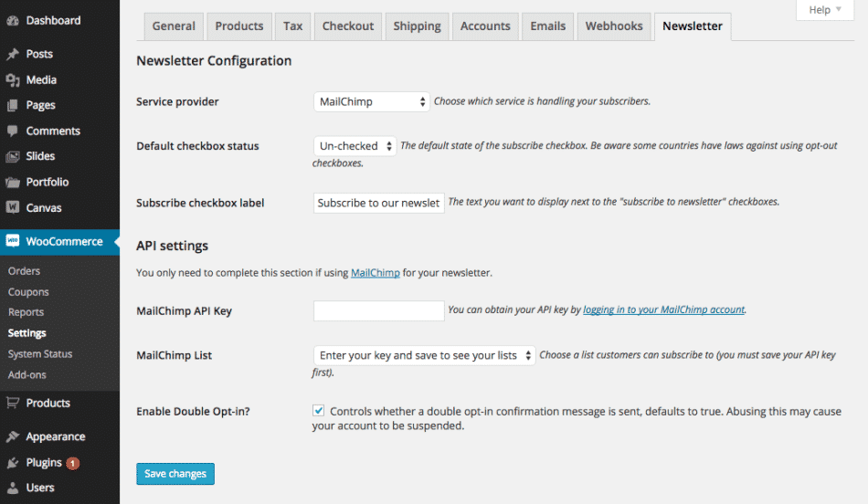Screen dimensions: 868x504
Task: Open the Portfolio menu label
Action: pyautogui.click(x=47, y=182)
